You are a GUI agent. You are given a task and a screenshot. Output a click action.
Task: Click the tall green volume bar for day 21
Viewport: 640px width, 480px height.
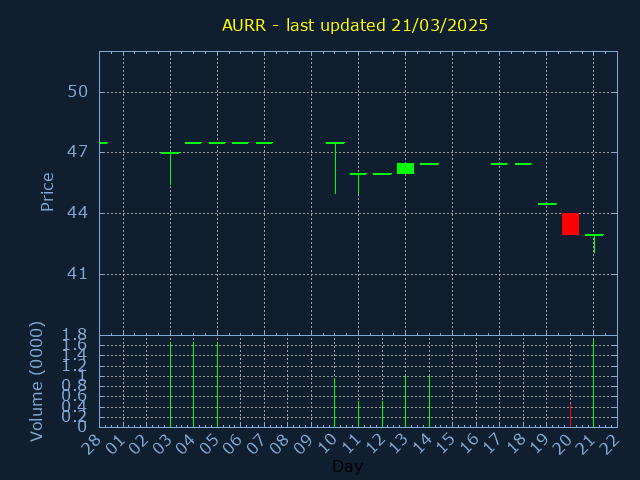593,383
